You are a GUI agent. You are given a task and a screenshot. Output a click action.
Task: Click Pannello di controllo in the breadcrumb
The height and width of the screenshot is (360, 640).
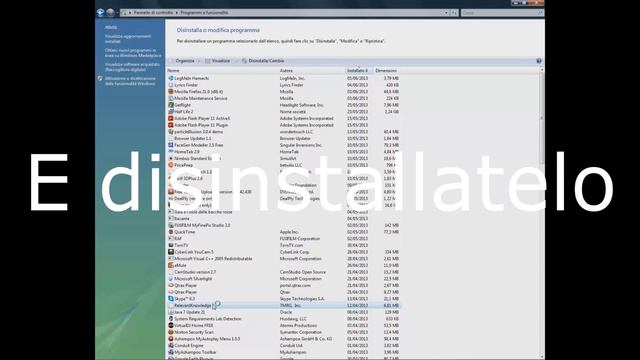click(x=153, y=13)
